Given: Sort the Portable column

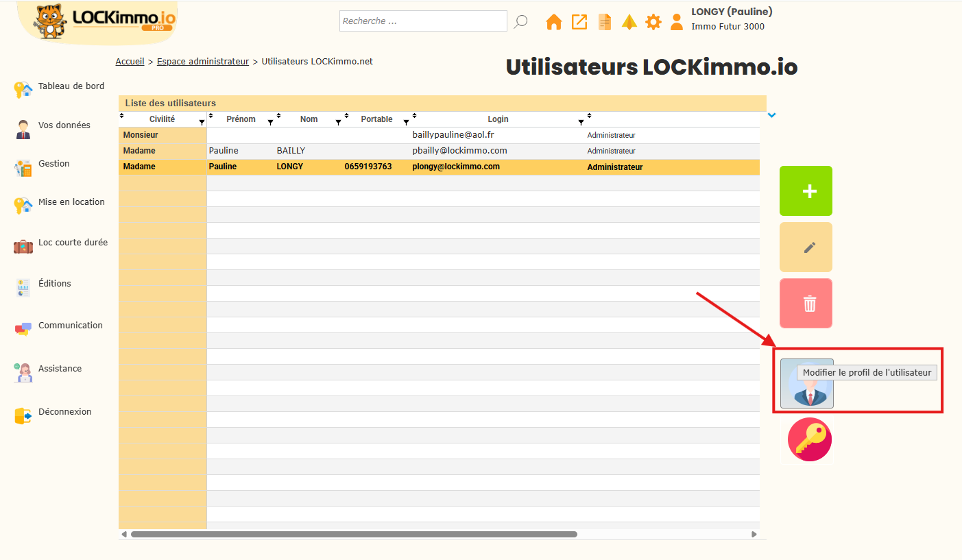Looking at the screenshot, I should [x=346, y=115].
